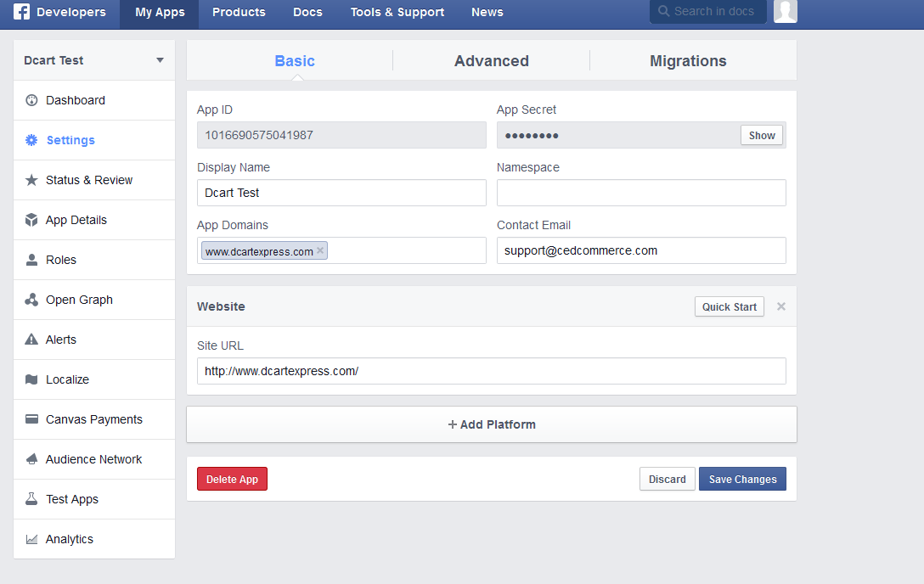Remove the Website platform section
The height and width of the screenshot is (584, 924).
[781, 306]
